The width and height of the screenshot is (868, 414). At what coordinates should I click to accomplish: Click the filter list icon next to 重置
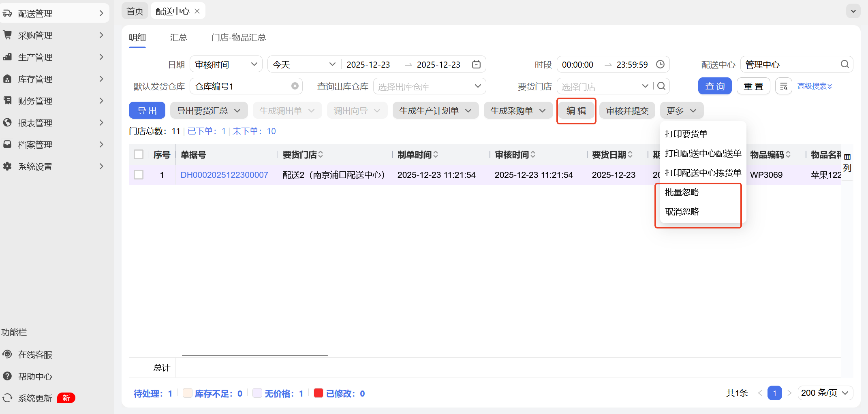point(784,86)
